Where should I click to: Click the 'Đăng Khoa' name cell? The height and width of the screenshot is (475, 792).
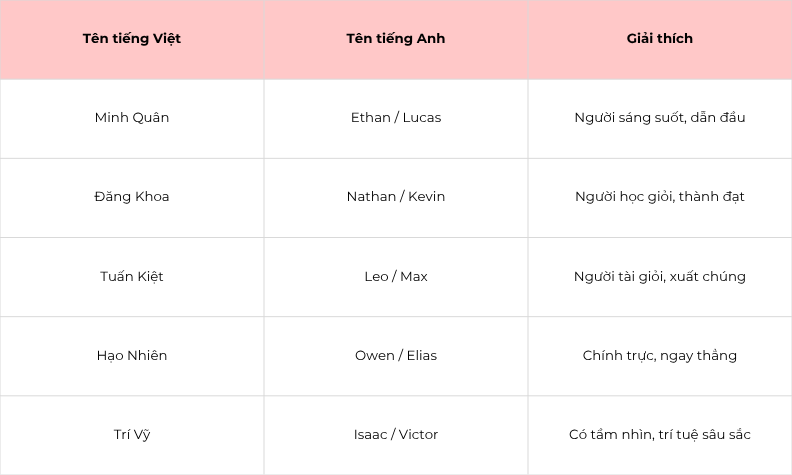coord(132,198)
